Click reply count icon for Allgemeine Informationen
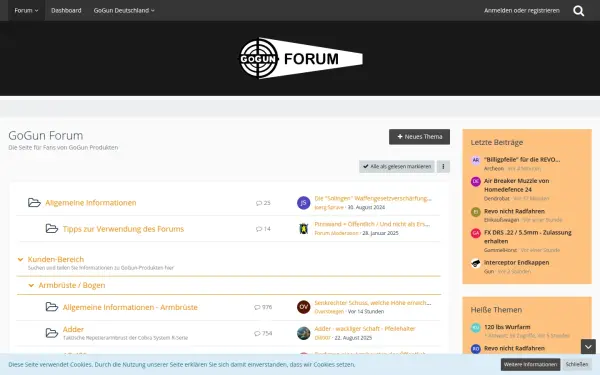The width and height of the screenshot is (600, 375). (x=259, y=203)
